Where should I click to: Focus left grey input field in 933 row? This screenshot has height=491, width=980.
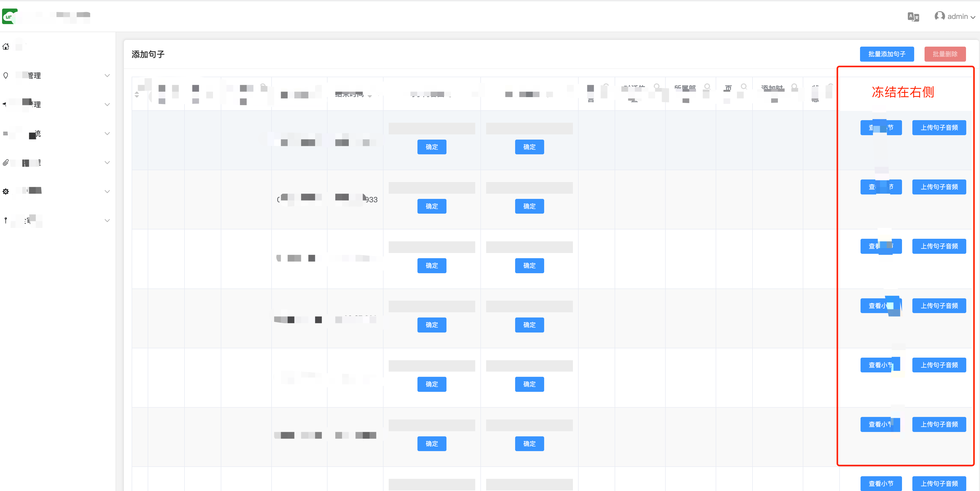click(432, 188)
